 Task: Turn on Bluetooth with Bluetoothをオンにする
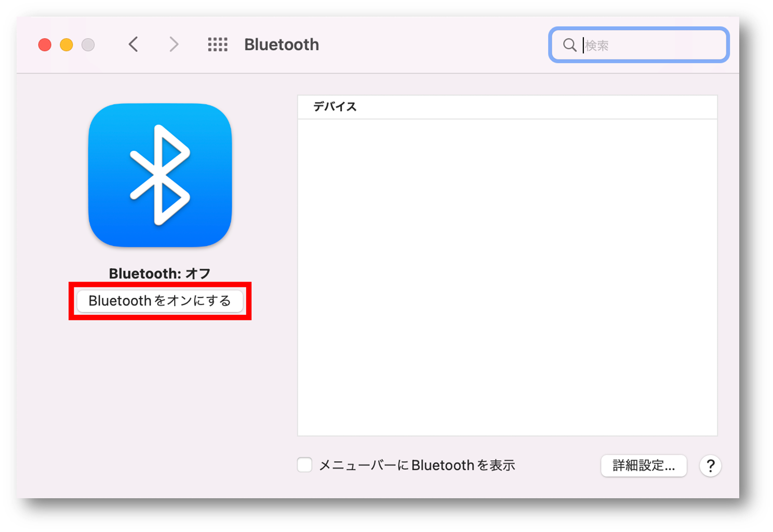pos(160,301)
